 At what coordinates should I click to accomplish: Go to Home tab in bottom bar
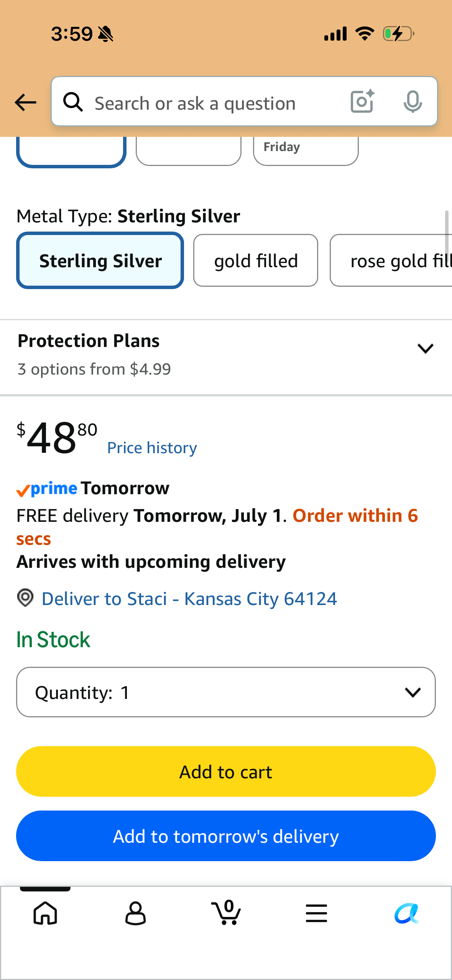46,913
